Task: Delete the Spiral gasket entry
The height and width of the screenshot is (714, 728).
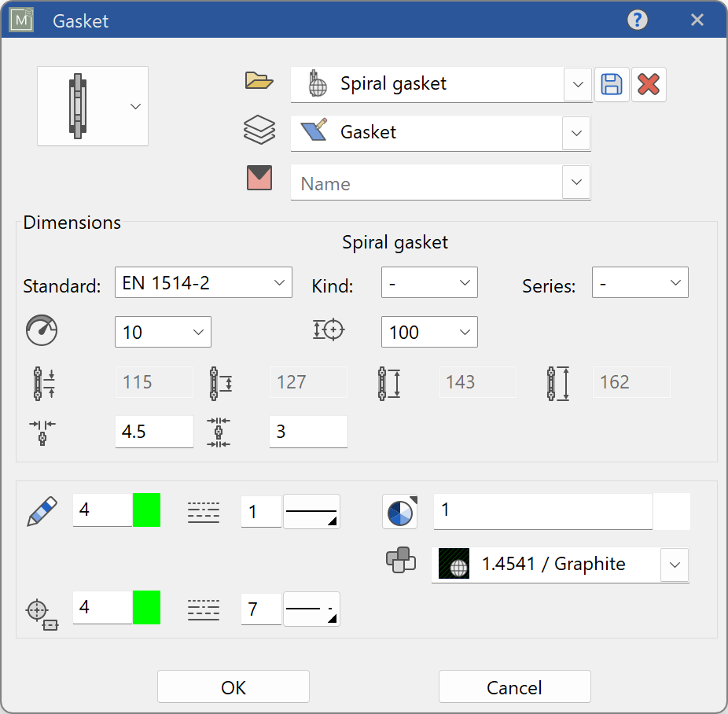Action: (x=649, y=85)
